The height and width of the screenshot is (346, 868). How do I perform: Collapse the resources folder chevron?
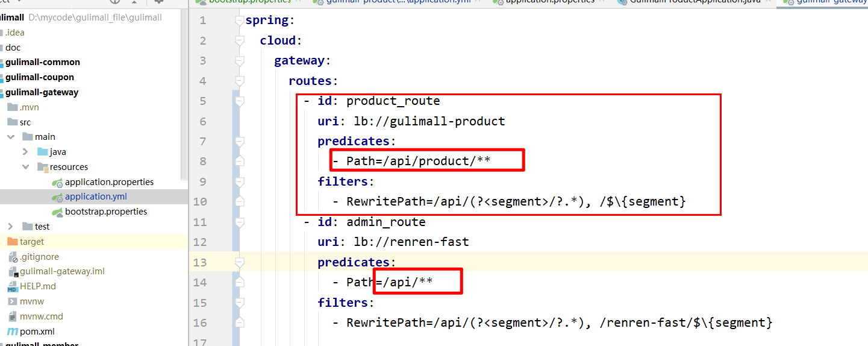click(25, 167)
